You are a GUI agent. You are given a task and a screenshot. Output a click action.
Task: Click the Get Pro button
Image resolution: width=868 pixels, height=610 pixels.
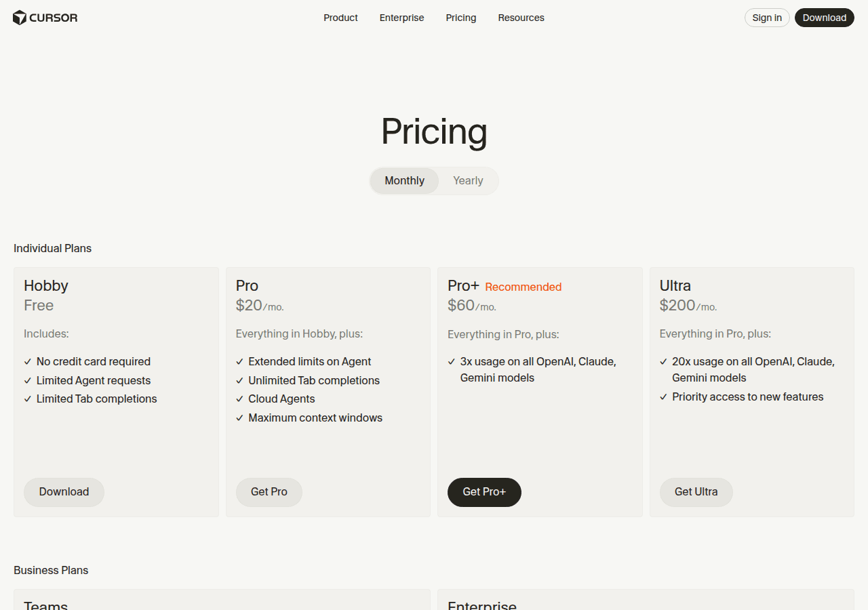pos(269,492)
